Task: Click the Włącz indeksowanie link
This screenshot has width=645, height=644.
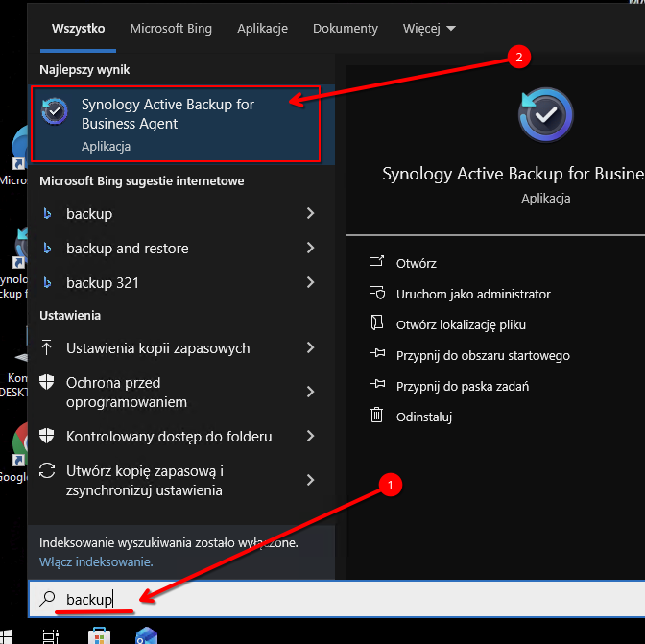Action: (96, 561)
